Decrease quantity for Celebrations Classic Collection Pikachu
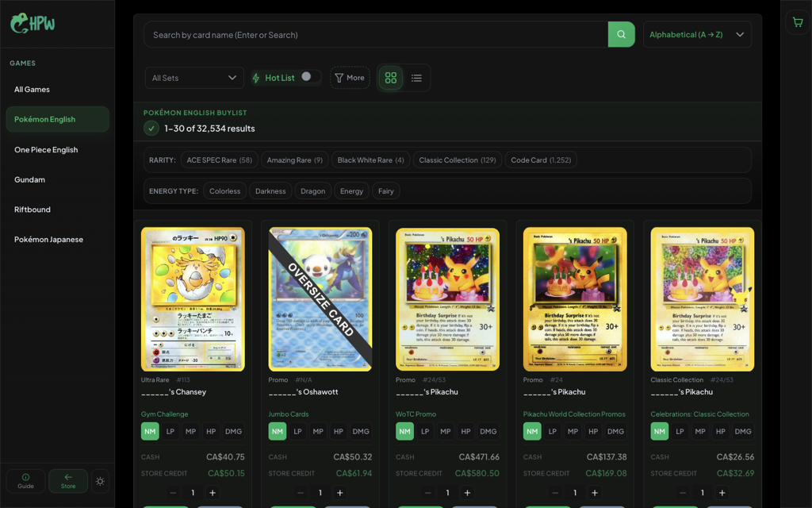812x508 pixels. coord(683,493)
